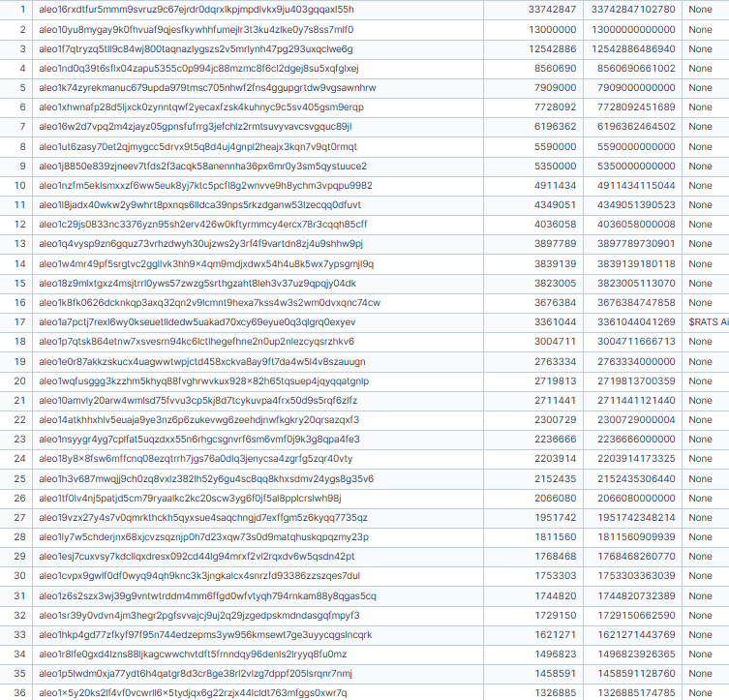
Task: Select the address starting with aleo1esj7cuxvsy7kdcllqxdresx092
Action: pos(197,557)
